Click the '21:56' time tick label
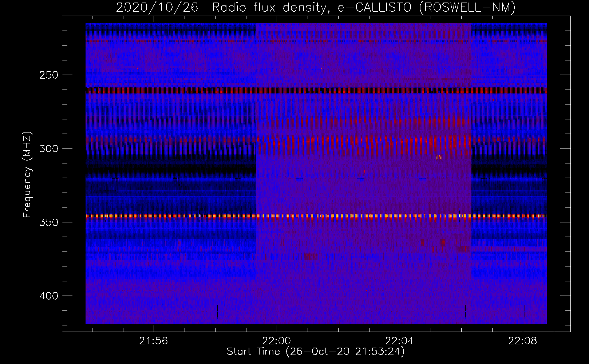Viewport: 589px width, 364px height. (x=154, y=341)
